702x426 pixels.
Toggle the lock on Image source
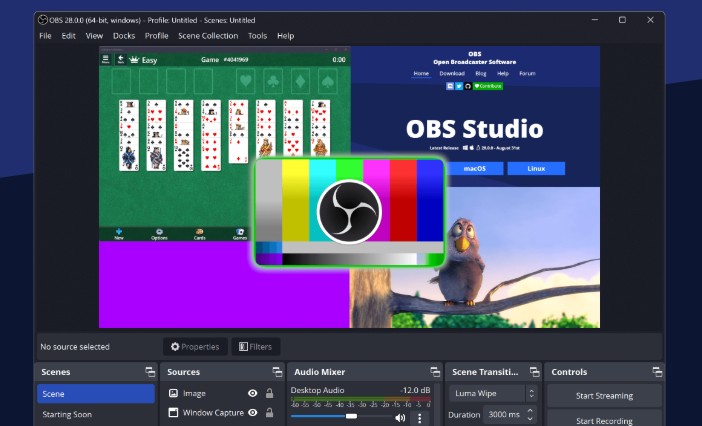click(x=270, y=393)
